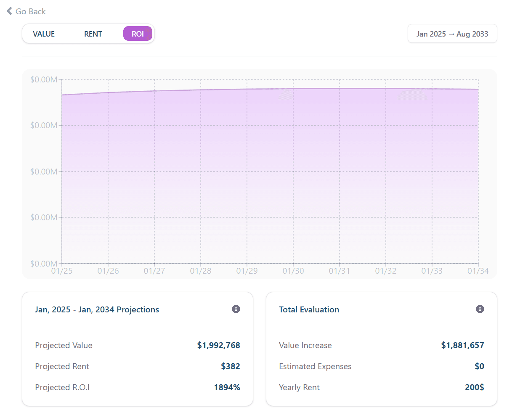Click the Projected R.O.I 1894% value
Viewport: 520px width, 420px height.
[227, 387]
